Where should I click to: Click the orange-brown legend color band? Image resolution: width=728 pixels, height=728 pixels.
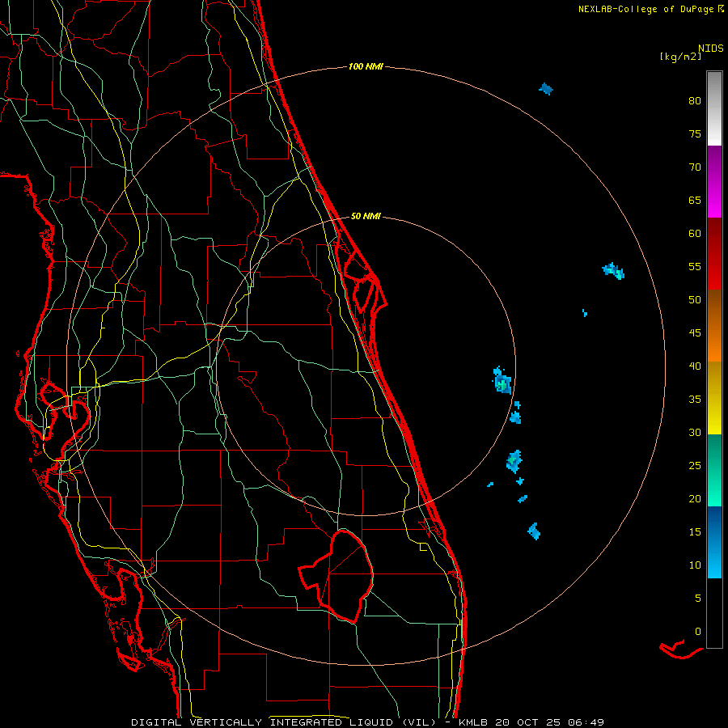click(x=714, y=325)
